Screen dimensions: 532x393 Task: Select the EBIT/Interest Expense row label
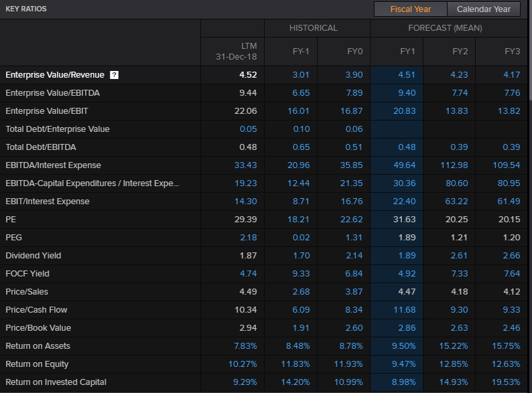(x=48, y=202)
